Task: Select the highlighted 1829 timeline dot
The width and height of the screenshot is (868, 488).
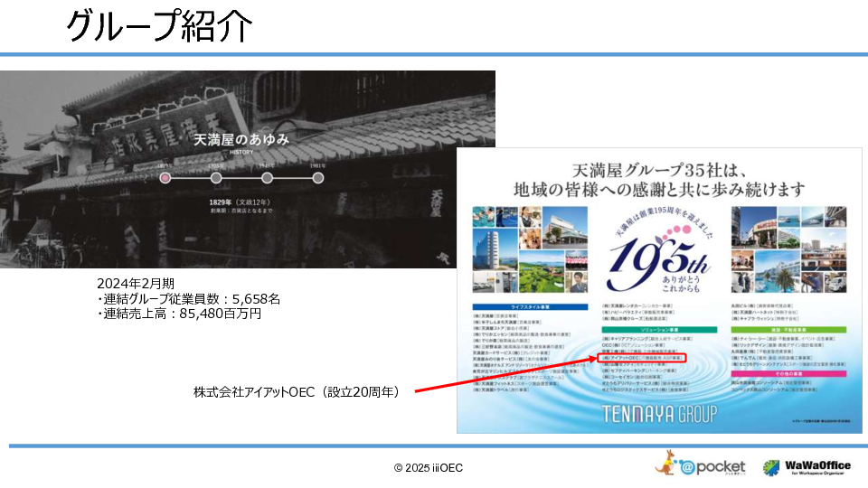Action: (x=165, y=178)
